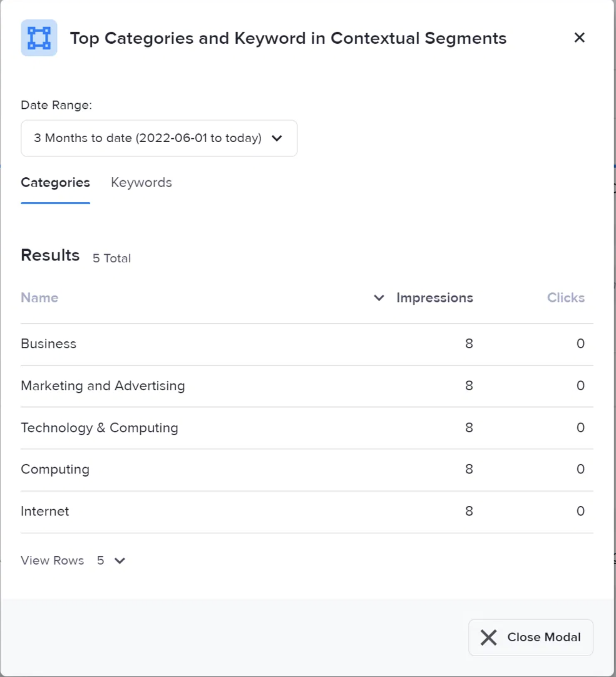Click the chevron on the Date Range selector
The width and height of the screenshot is (616, 677).
[278, 138]
